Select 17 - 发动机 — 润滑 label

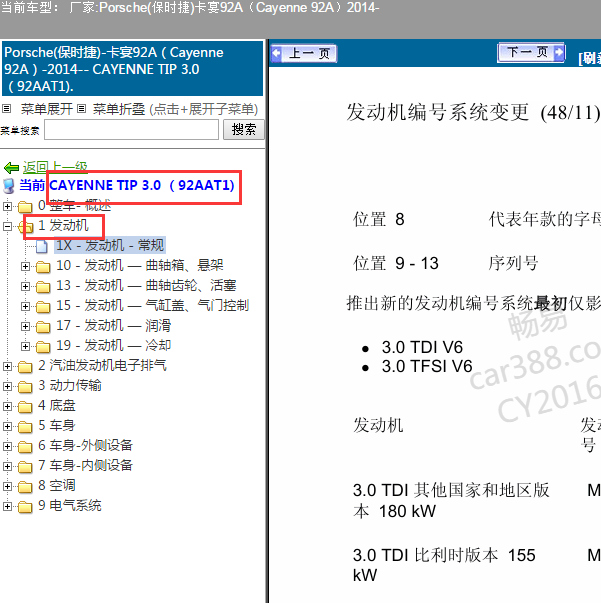(113, 325)
